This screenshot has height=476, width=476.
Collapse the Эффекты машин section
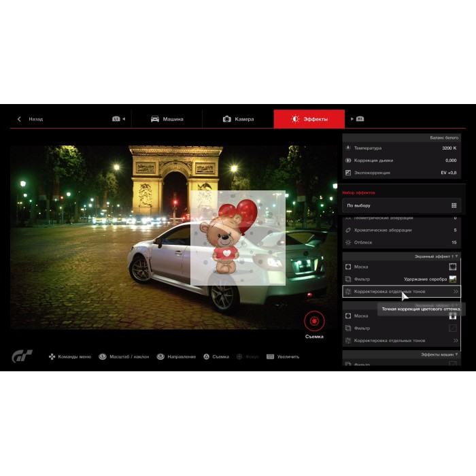tap(456, 354)
